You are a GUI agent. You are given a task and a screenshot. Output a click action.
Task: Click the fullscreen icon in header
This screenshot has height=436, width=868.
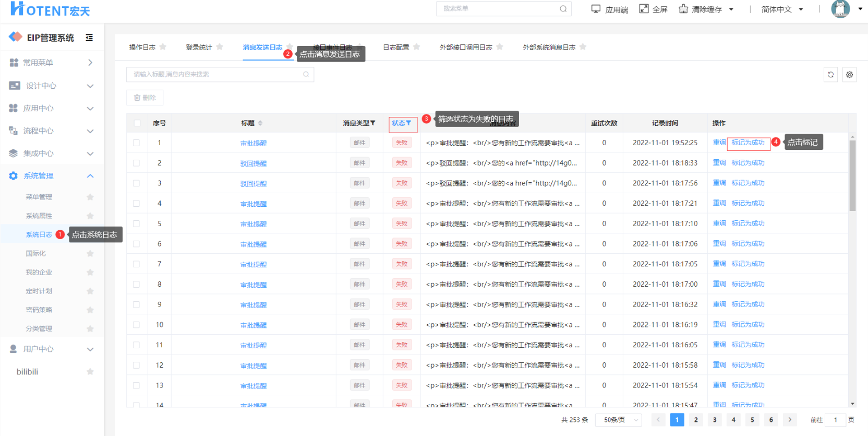point(644,9)
